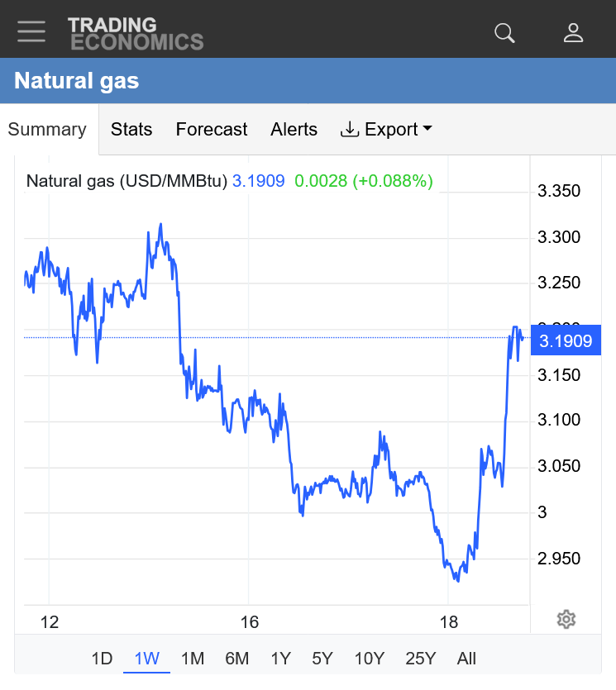Switch to 10Y chart range
Screen dimensions: 616x690
tap(369, 659)
